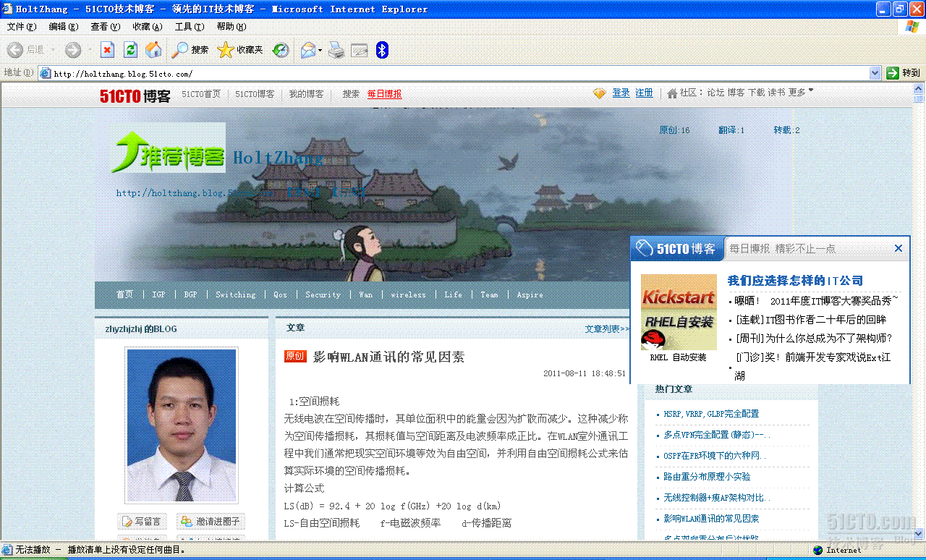926x560 pixels.
Task: Click the 写留言 button
Action: point(142,521)
